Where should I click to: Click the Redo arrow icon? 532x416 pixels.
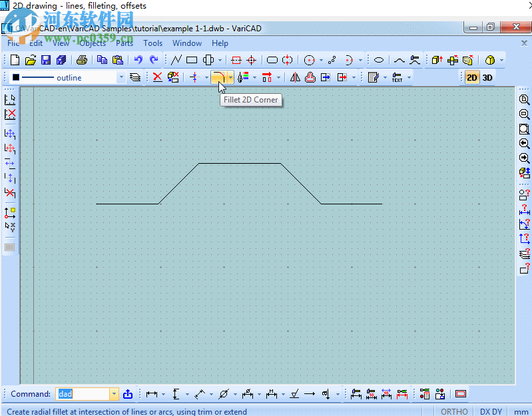[x=154, y=60]
